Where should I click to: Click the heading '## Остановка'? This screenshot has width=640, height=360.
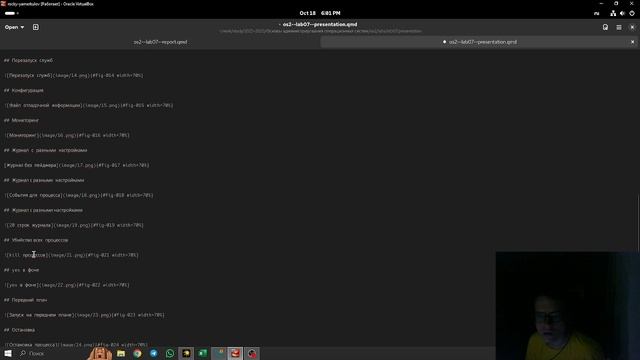coord(20,330)
